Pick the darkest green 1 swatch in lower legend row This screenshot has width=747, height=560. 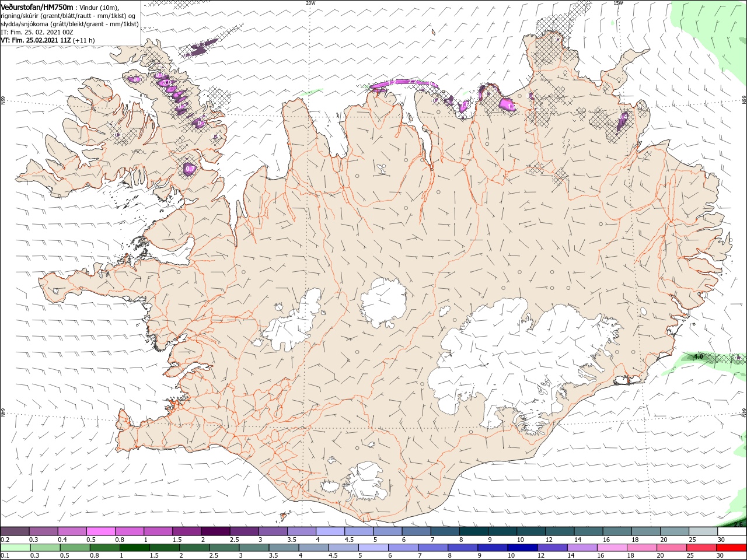[135, 548]
